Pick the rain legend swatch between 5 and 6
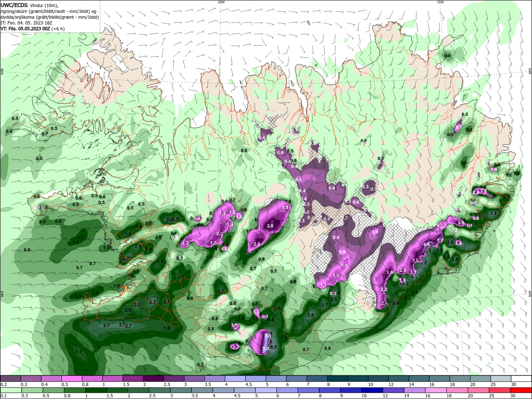Viewport: 532px width, 399px height. click(266, 390)
